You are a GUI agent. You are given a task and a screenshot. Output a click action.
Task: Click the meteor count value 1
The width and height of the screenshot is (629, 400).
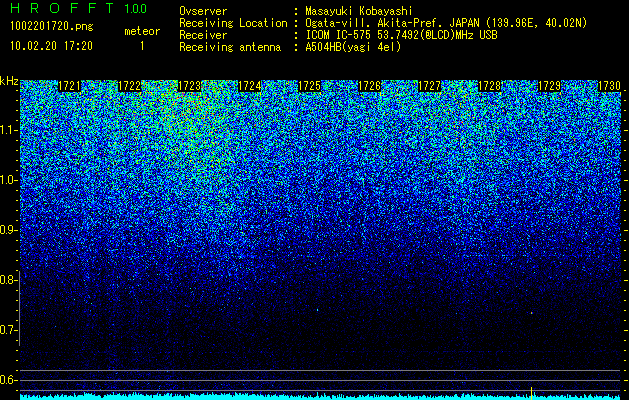click(x=142, y=46)
